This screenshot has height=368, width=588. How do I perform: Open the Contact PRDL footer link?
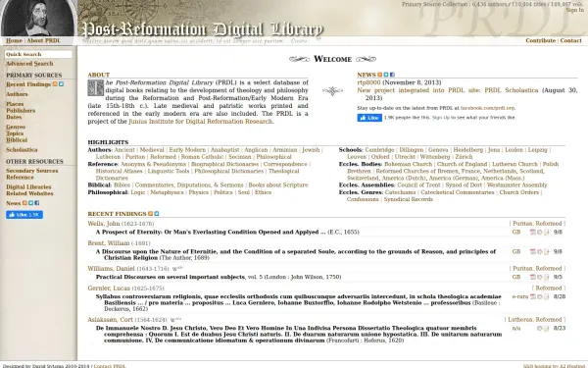click(110, 366)
